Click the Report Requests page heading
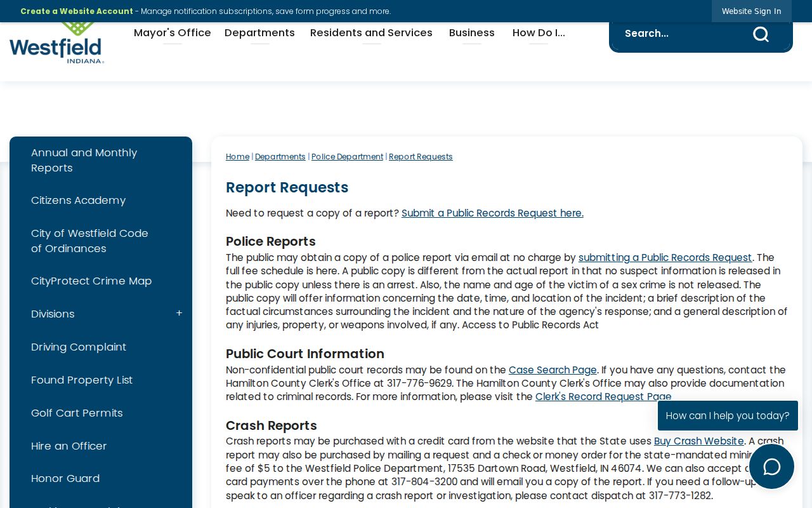This screenshot has height=508, width=812. (287, 188)
